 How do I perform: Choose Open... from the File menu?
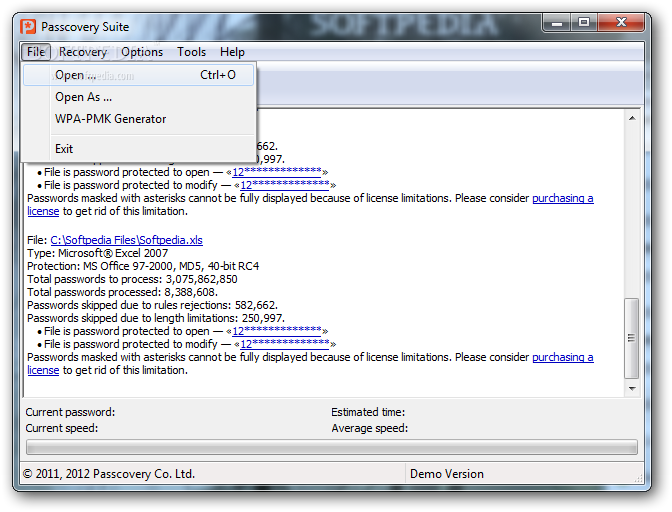coord(138,75)
